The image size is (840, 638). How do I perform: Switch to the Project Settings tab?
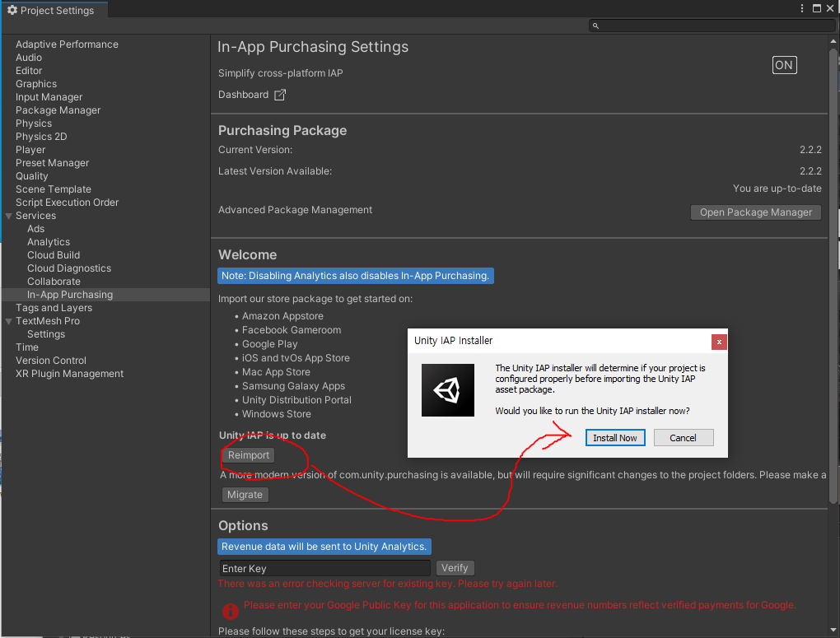coord(55,10)
